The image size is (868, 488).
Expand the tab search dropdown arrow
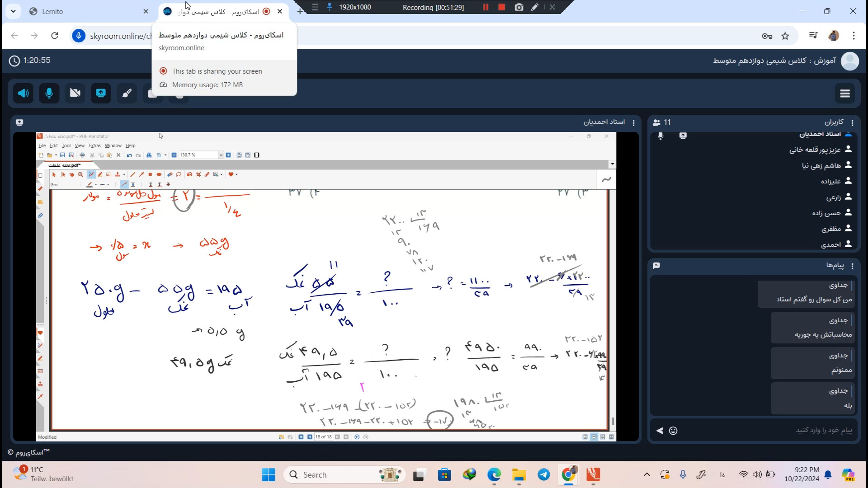pyautogui.click(x=13, y=11)
